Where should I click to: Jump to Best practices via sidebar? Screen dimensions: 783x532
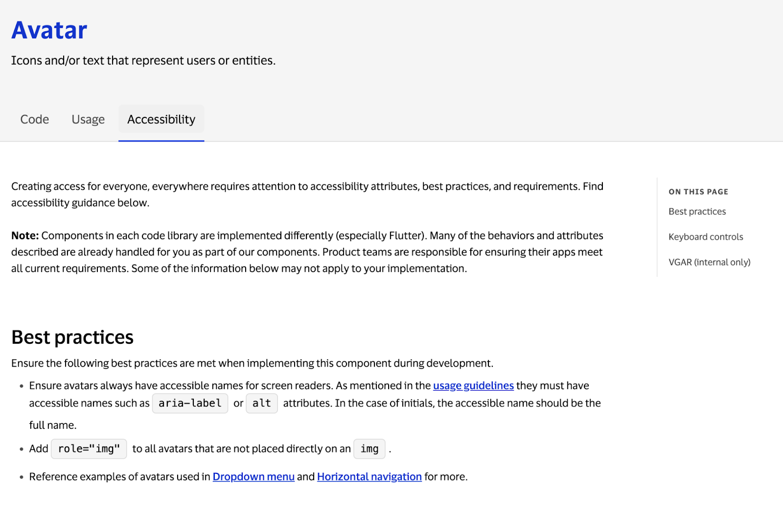(697, 211)
